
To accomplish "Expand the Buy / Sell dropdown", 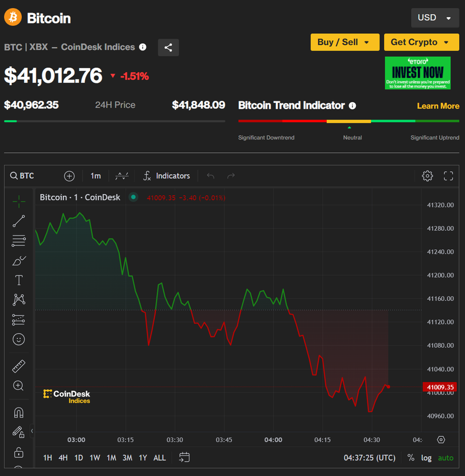I will pos(344,42).
